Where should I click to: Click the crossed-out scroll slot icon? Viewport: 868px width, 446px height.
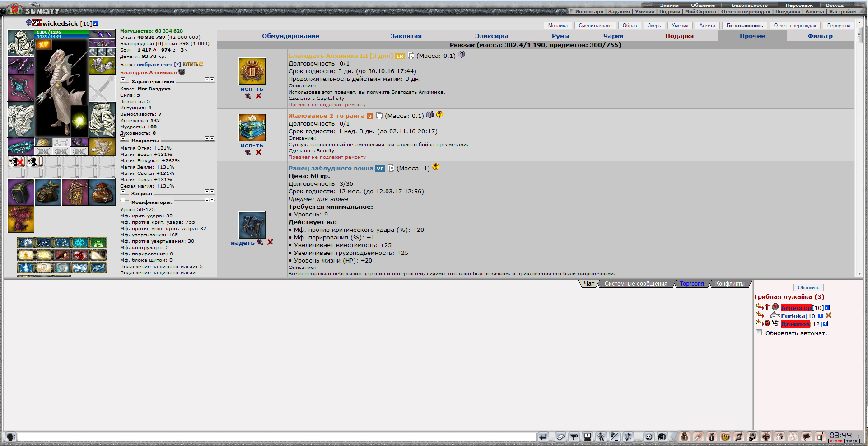[x=17, y=162]
